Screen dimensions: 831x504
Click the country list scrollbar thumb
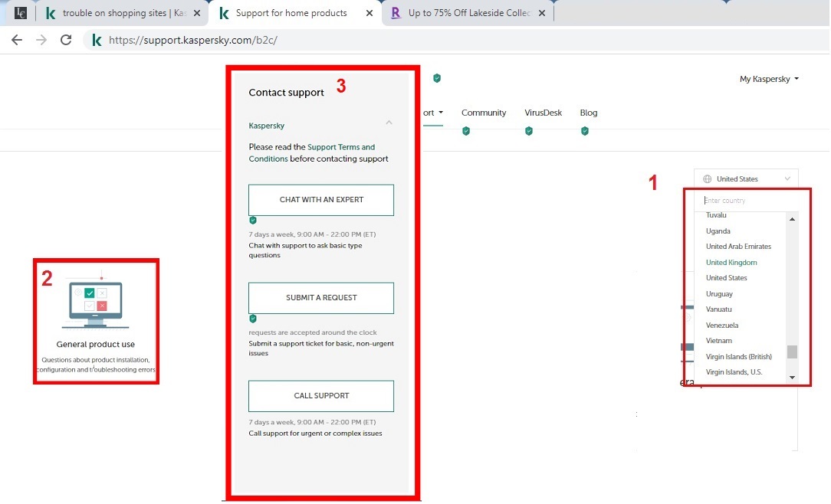pyautogui.click(x=792, y=352)
